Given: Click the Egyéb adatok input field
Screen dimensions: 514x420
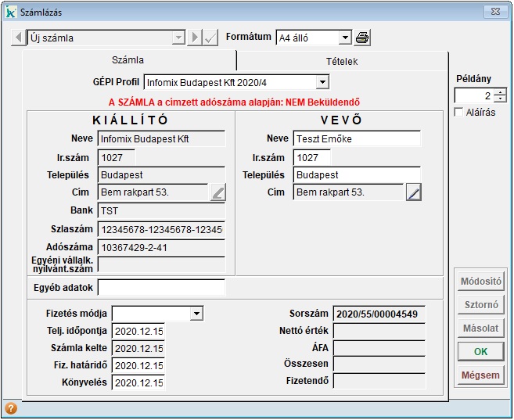Looking at the screenshot, I should pyautogui.click(x=161, y=288).
